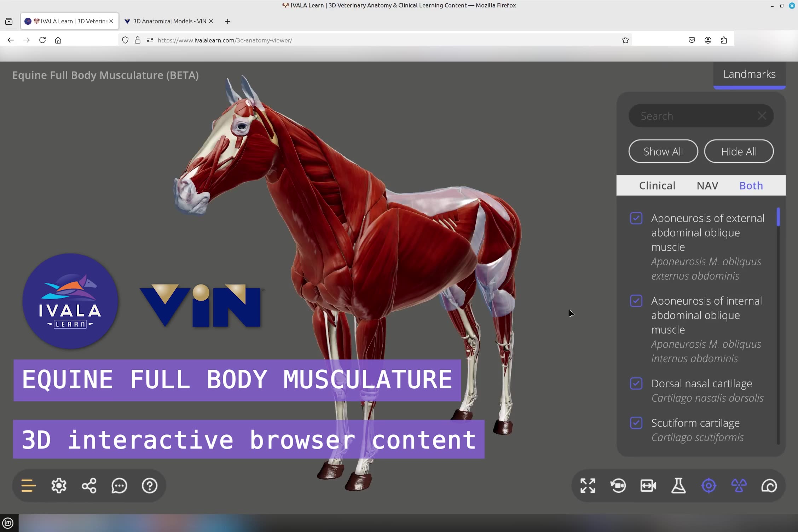Viewport: 798px width, 532px height.
Task: Click the landmark Search field
Action: point(693,116)
